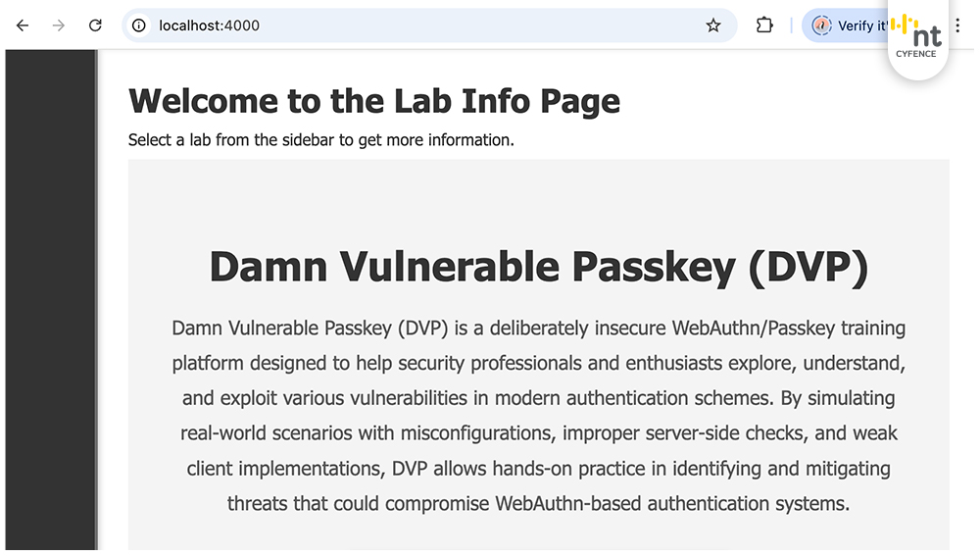View site information for localhost
Viewport: 980px width, 556px height.
point(139,25)
